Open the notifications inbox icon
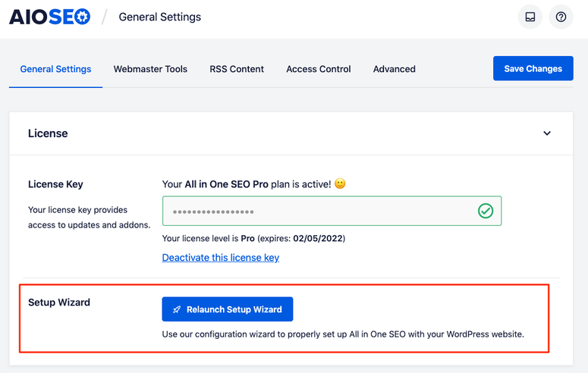The width and height of the screenshot is (588, 373). pyautogui.click(x=530, y=17)
